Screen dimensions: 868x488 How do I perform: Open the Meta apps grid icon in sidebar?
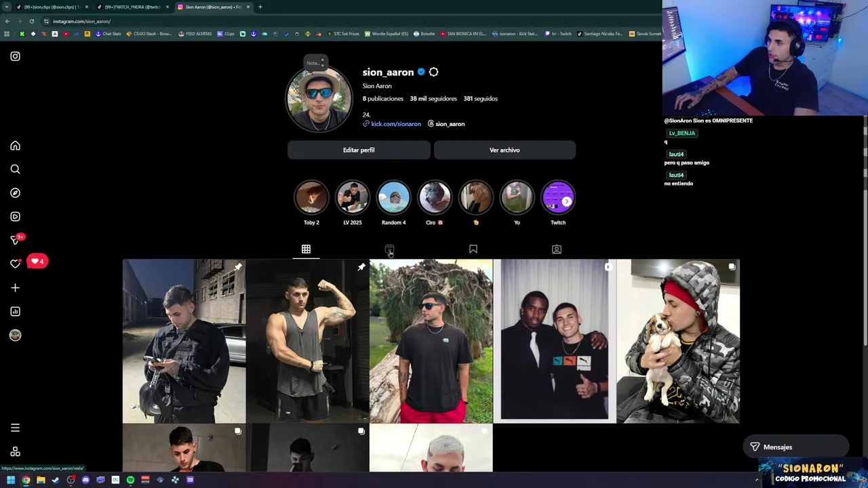click(15, 452)
